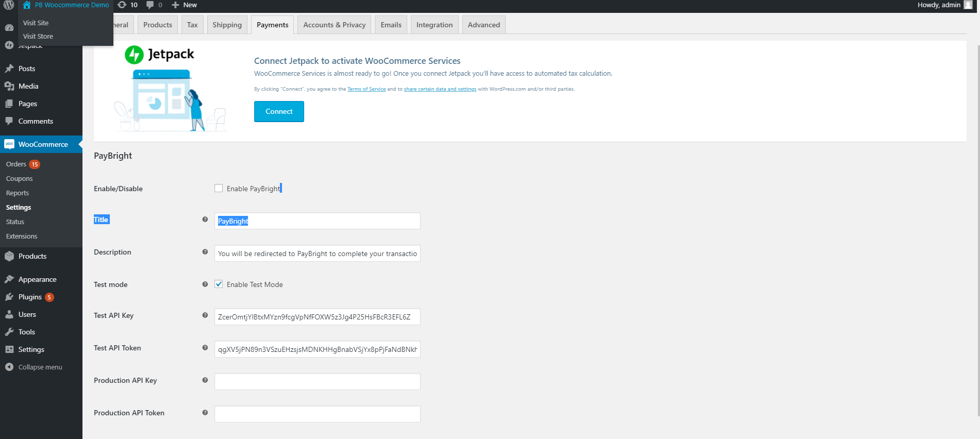Click the Settings sliders icon in sidebar
This screenshot has width=980, height=439.
9,349
